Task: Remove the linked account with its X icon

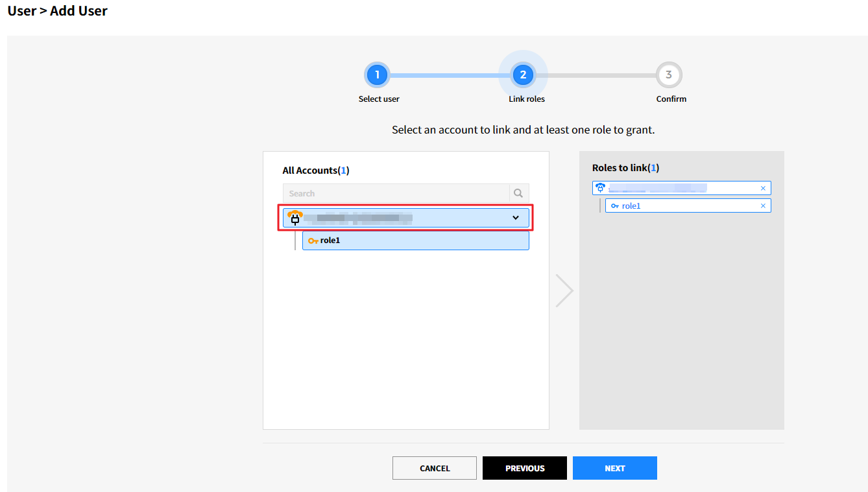Action: point(763,189)
